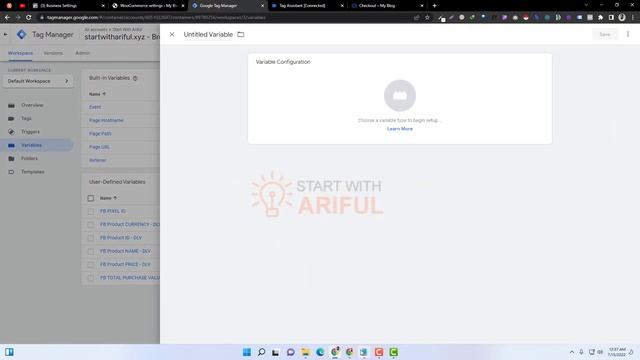640x360 pixels.
Task: Check the FB Product ID - DLV checkbox
Action: 91,238
